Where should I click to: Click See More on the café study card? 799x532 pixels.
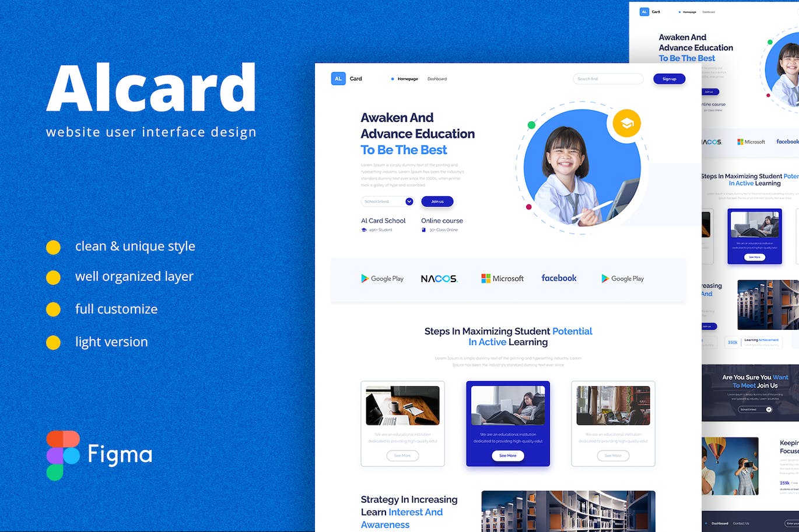[613, 456]
